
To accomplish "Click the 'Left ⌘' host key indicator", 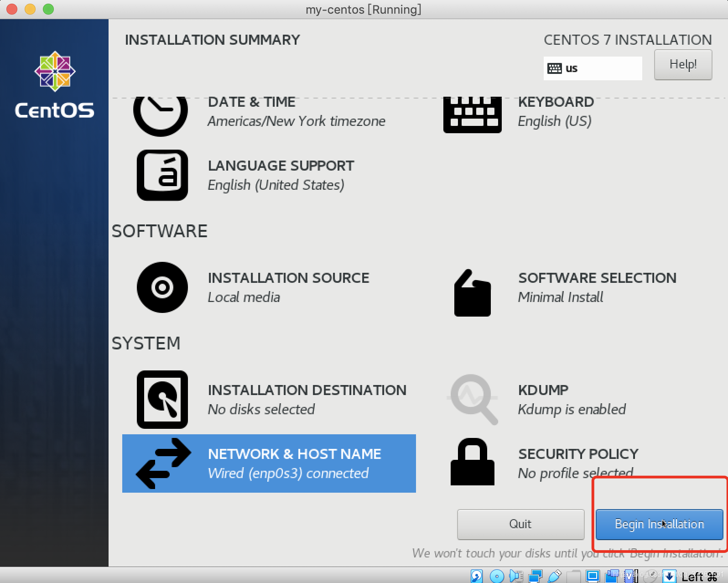I will click(699, 577).
